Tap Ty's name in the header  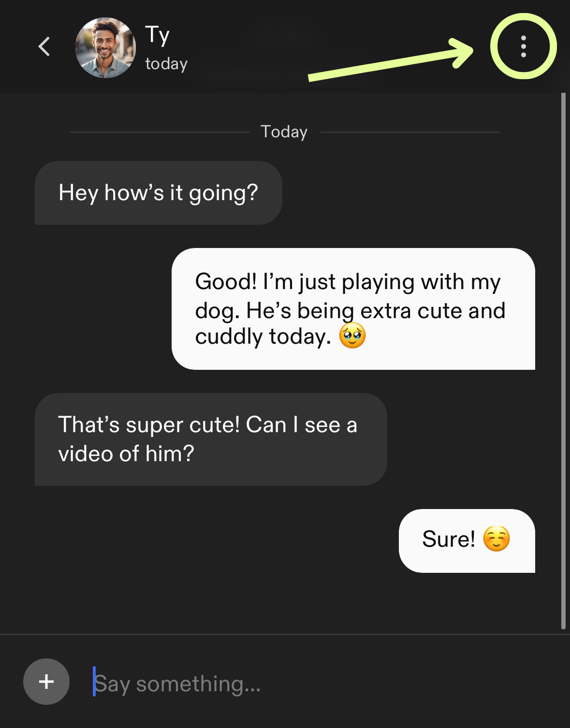[x=158, y=35]
